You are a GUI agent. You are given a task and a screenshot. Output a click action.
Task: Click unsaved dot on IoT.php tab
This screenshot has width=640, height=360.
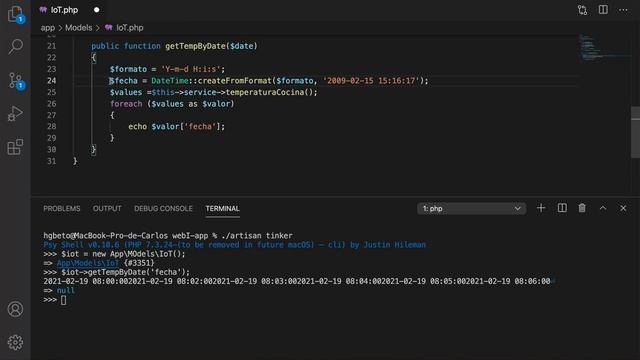[96, 10]
